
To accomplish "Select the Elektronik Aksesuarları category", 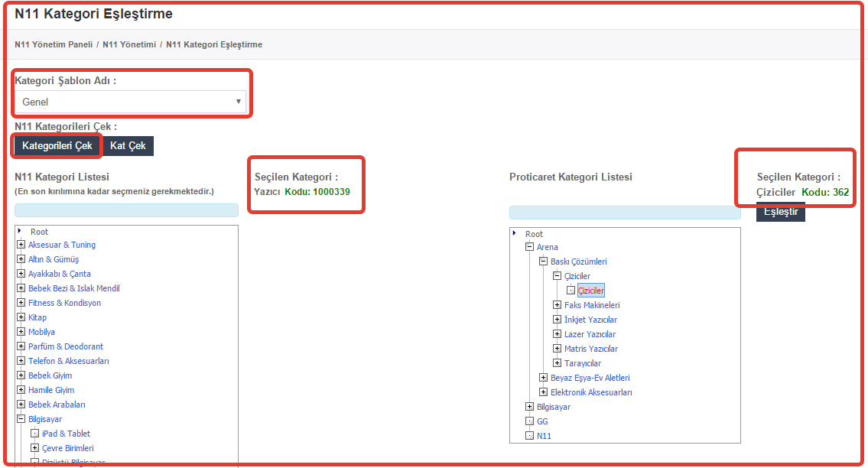I will (591, 392).
